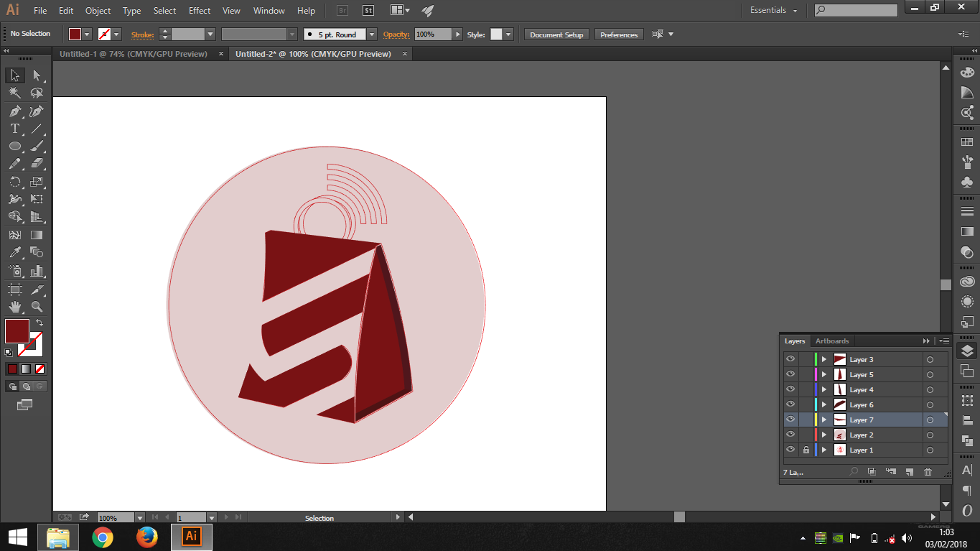Screen dimensions: 980x551
Task: Select the Rotate tool
Action: tap(15, 182)
